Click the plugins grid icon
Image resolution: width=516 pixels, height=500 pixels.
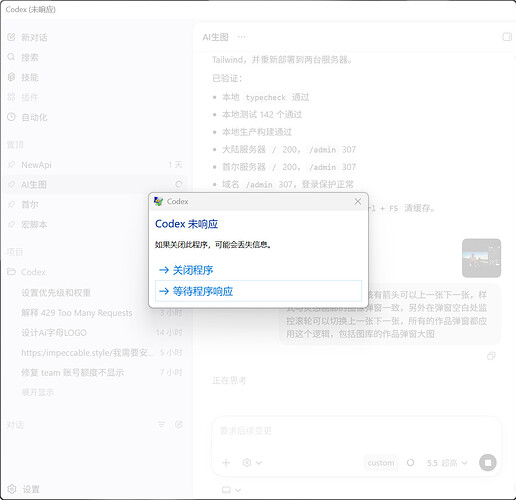click(11, 97)
